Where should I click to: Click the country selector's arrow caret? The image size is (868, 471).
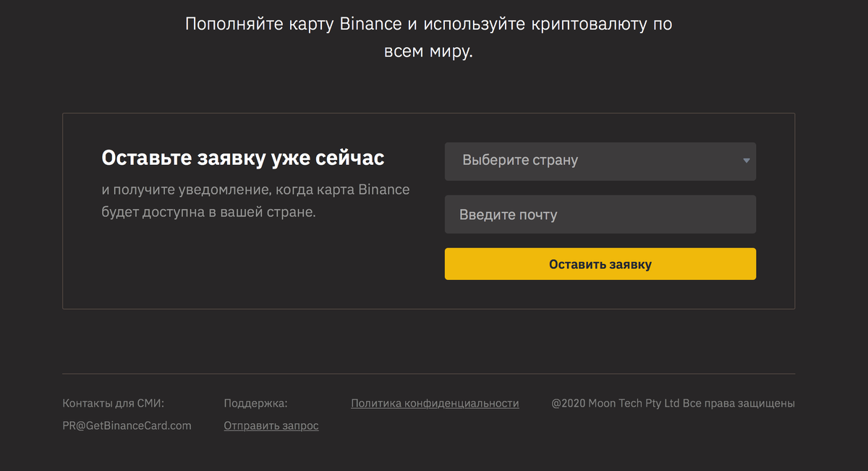click(746, 161)
